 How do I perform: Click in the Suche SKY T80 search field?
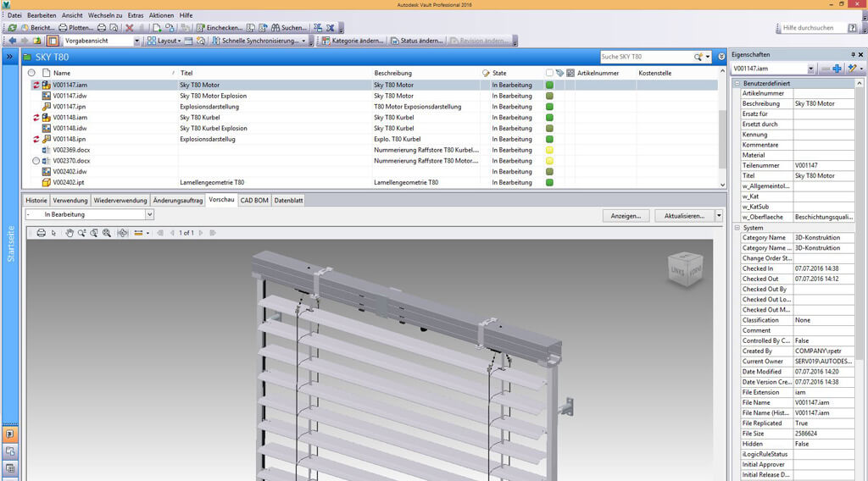point(644,57)
